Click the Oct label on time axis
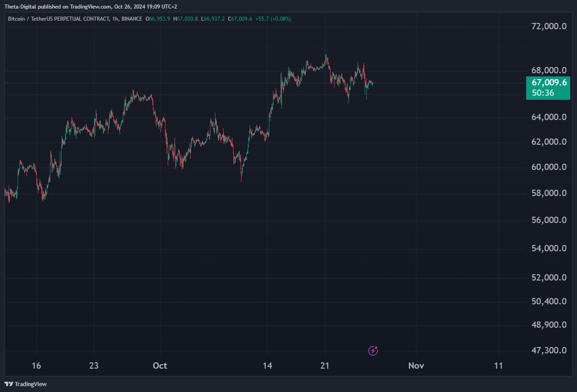Screen dimensions: 577x392 160,365
